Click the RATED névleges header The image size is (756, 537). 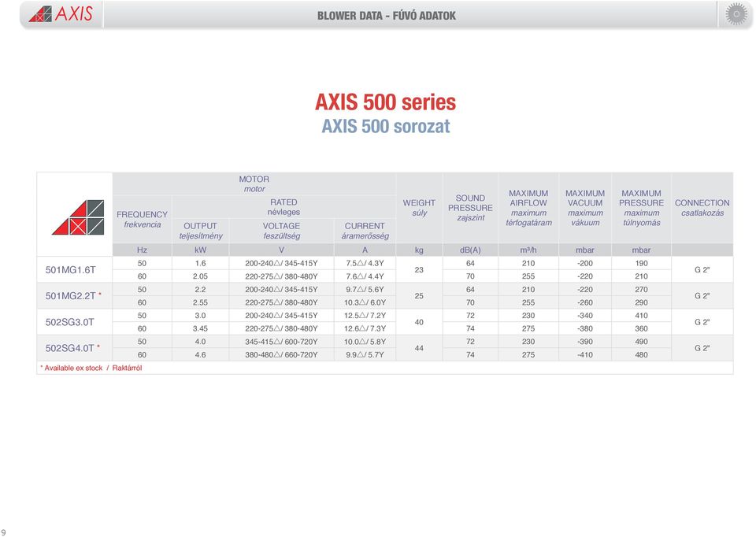[x=283, y=207]
